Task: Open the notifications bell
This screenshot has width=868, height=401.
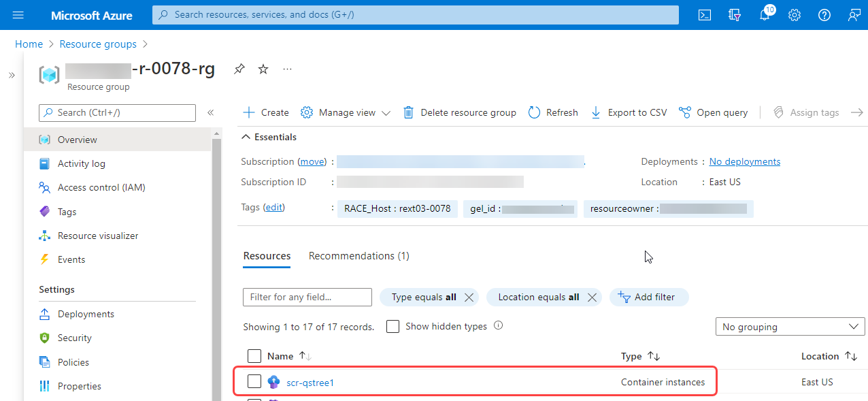Action: tap(765, 15)
